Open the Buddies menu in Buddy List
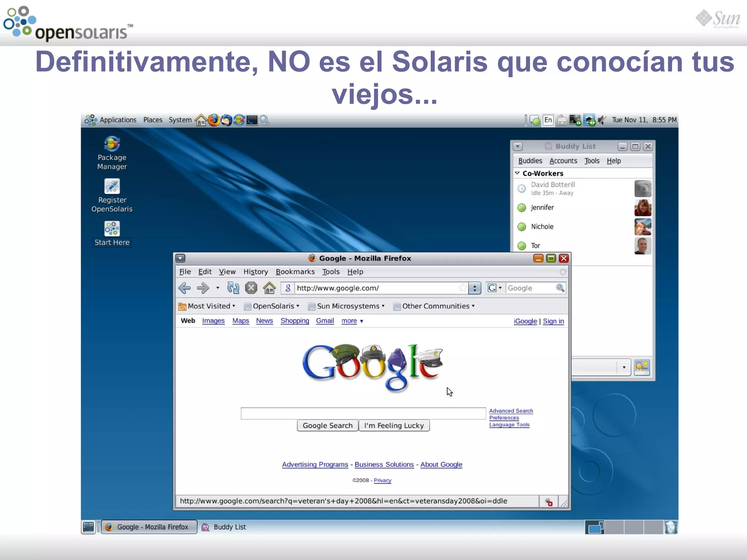The image size is (747, 560). [530, 161]
